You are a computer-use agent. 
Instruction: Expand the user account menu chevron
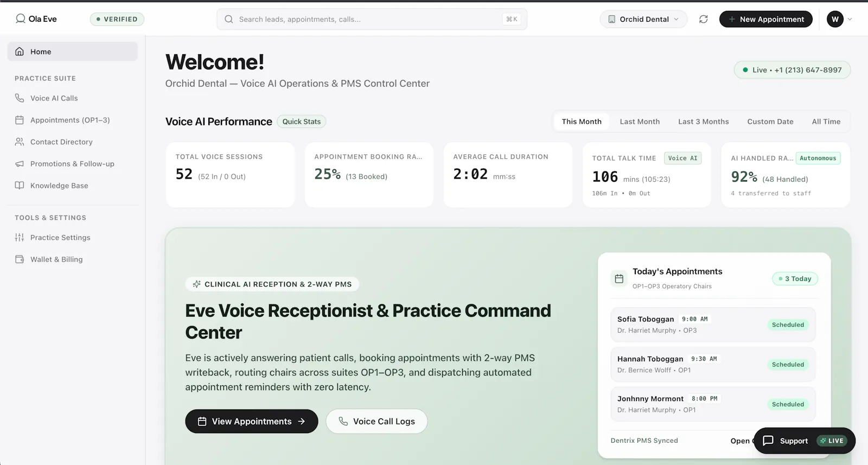point(850,19)
